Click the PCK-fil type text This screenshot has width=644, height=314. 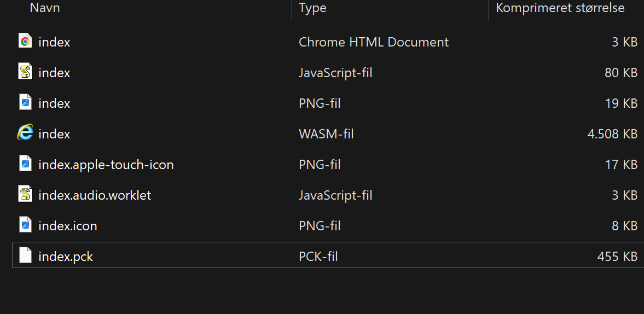pyautogui.click(x=318, y=257)
